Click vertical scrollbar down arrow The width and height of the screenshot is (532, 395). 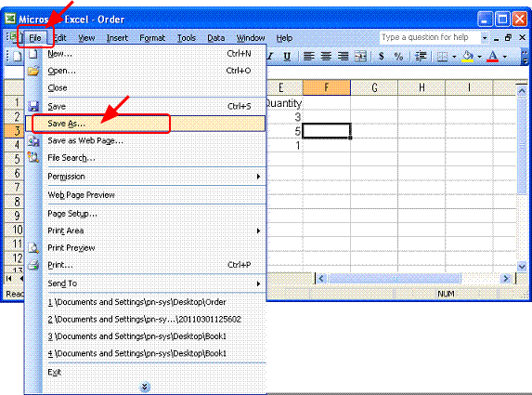tap(522, 266)
